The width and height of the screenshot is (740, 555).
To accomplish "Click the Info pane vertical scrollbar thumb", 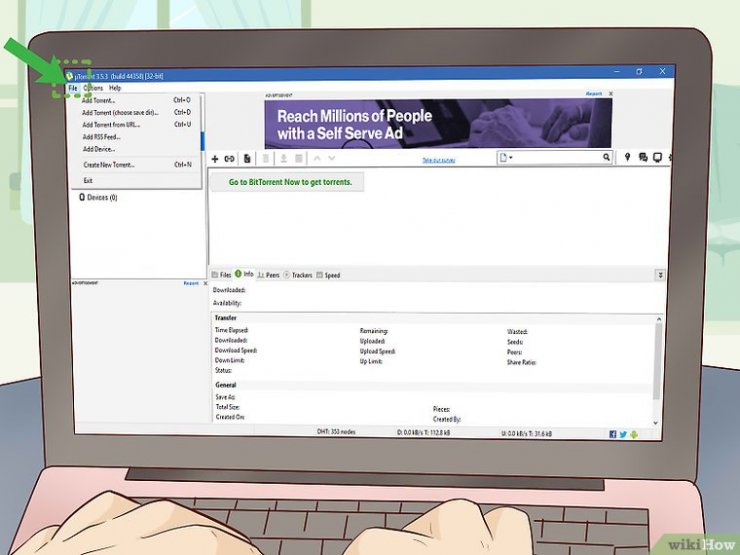I will 657,362.
